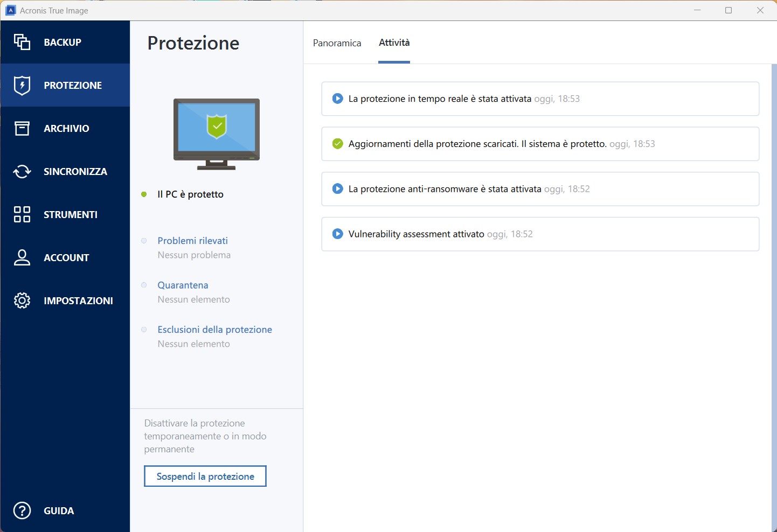Click the green check icon for downloaded updates

coord(338,144)
